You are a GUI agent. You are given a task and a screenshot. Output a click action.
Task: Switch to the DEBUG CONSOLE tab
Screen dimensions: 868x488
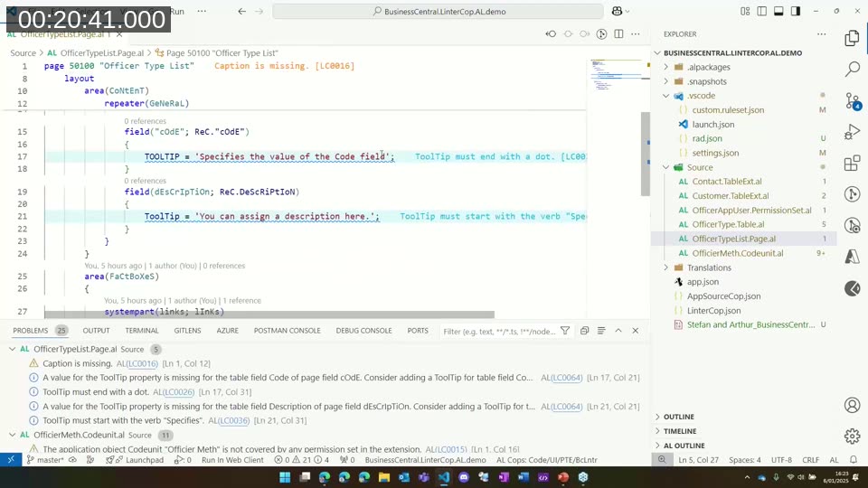coord(363,331)
